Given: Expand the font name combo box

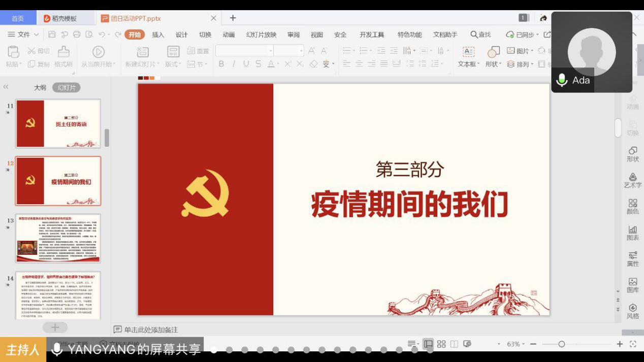Looking at the screenshot, I should tap(271, 51).
